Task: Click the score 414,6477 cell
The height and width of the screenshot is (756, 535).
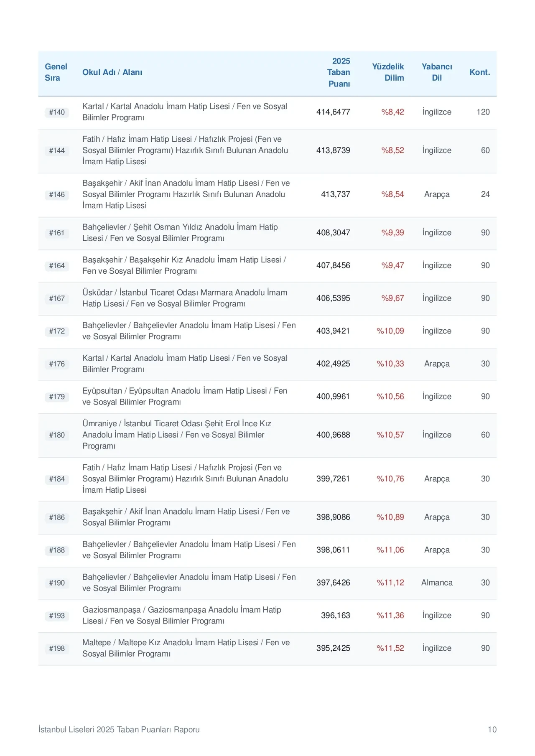Action: click(x=333, y=112)
